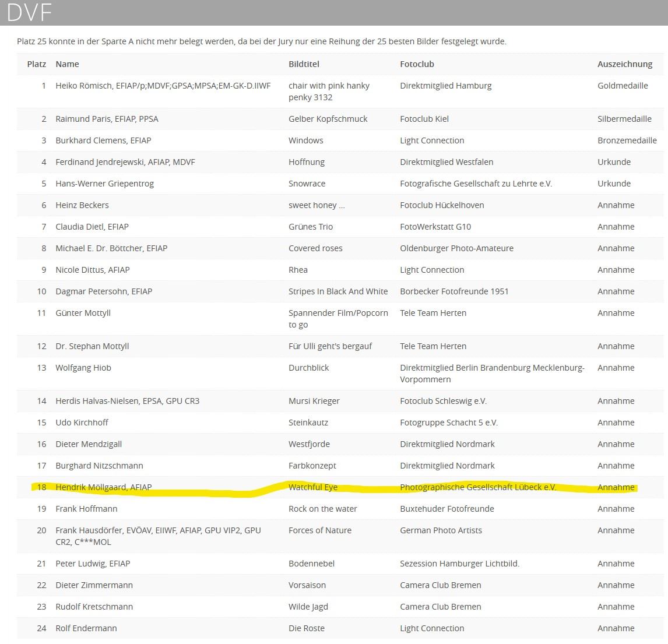Click the title Stripes In Black And White
668x644 pixels.
pyautogui.click(x=338, y=292)
